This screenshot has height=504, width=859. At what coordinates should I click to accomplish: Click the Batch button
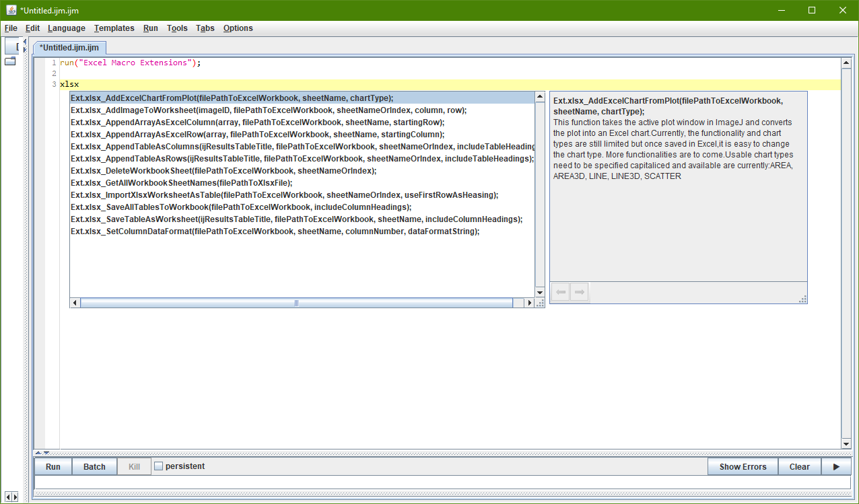click(x=94, y=466)
